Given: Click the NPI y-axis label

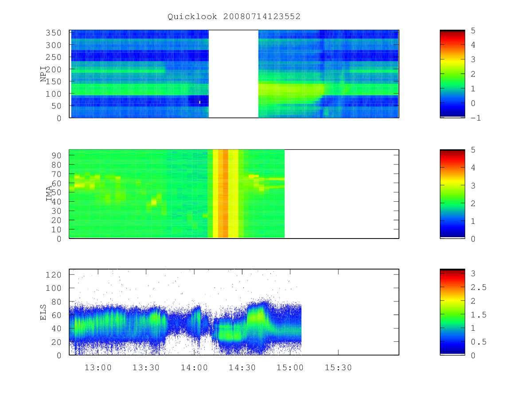Looking at the screenshot, I should (x=44, y=74).
